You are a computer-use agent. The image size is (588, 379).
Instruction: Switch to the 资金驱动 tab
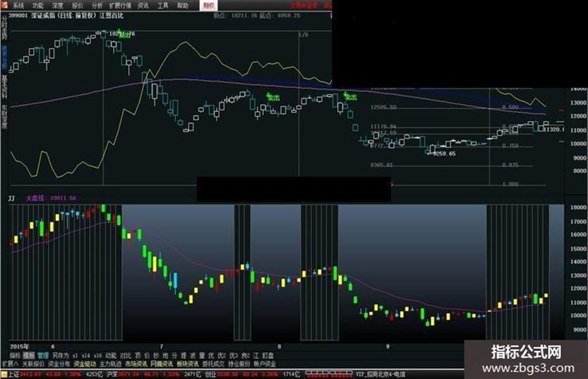(85, 363)
